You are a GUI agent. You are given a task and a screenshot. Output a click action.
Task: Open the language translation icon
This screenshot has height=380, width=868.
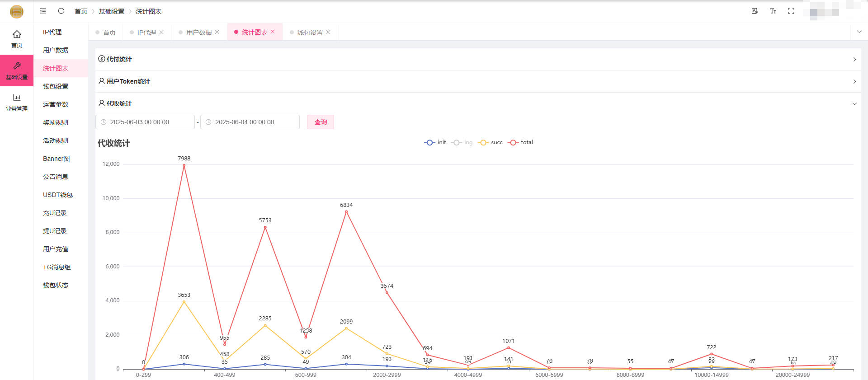[x=755, y=11]
